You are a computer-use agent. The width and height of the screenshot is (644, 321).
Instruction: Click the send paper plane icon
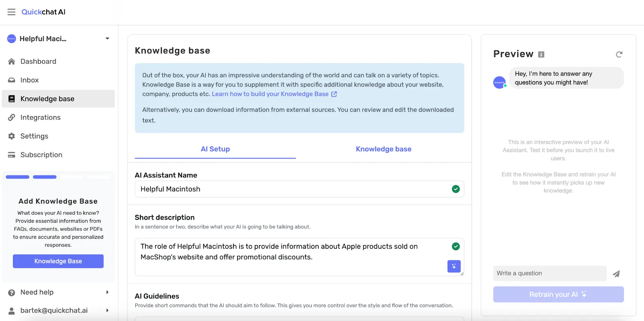pyautogui.click(x=616, y=274)
